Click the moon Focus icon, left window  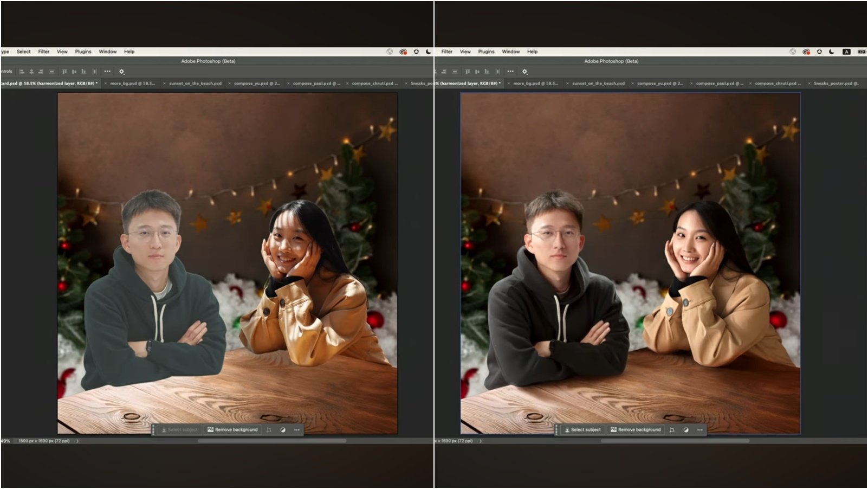click(x=428, y=52)
